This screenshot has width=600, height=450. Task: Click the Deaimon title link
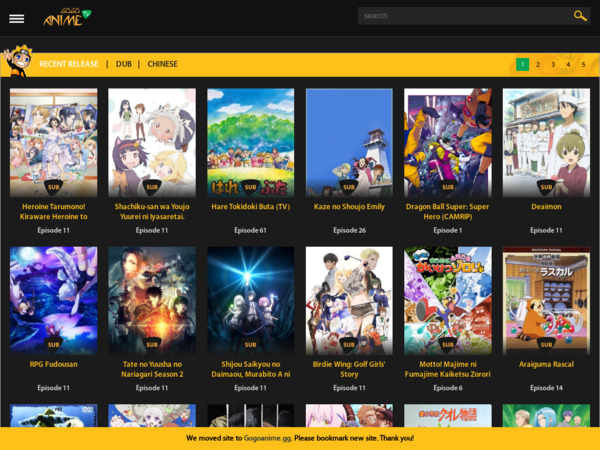pyautogui.click(x=546, y=207)
